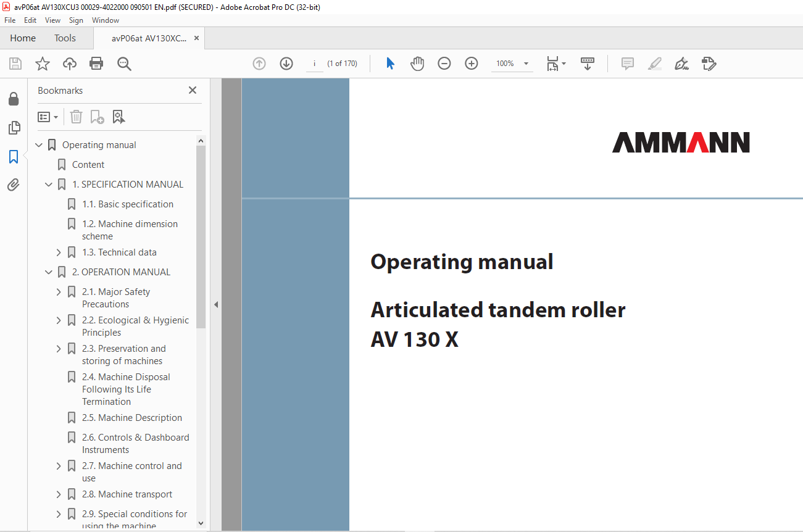The width and height of the screenshot is (803, 532).
Task: Find the current bookmark icon
Action: pyautogui.click(x=119, y=117)
